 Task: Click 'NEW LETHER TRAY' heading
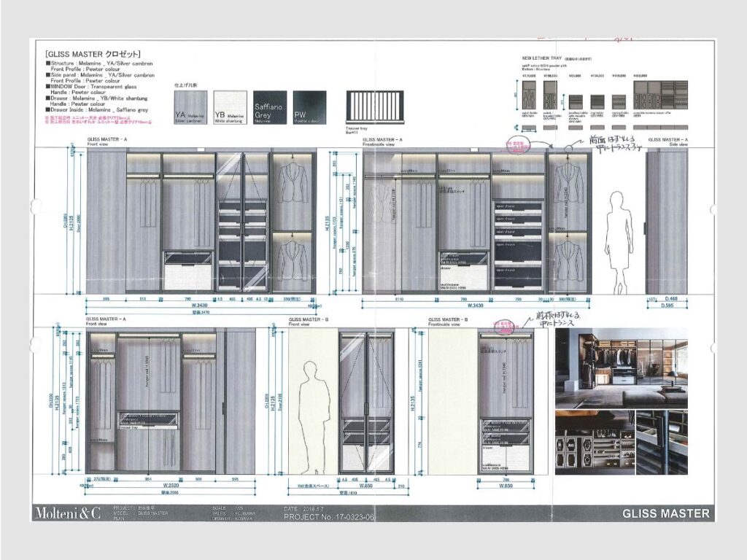(x=542, y=58)
